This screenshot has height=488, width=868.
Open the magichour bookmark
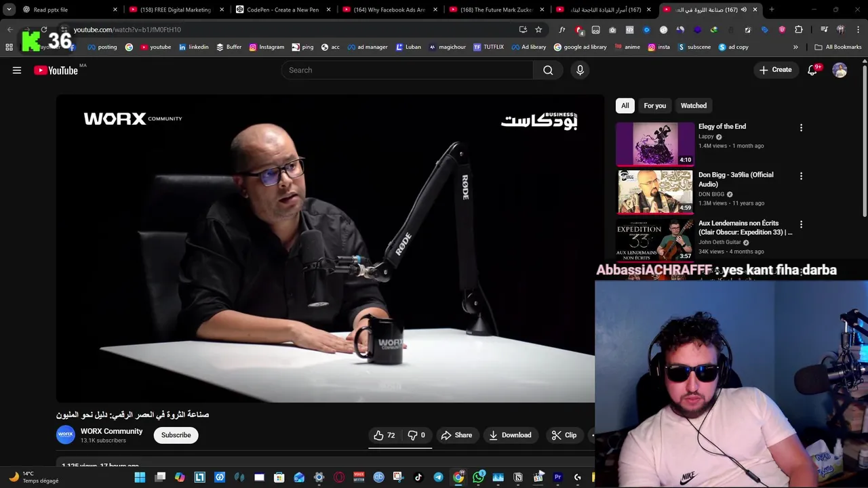click(x=447, y=47)
